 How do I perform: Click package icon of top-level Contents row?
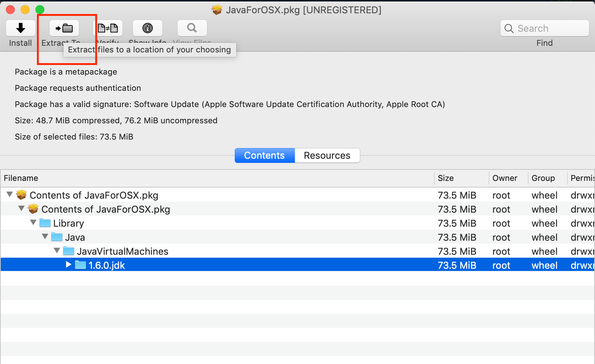click(x=21, y=195)
